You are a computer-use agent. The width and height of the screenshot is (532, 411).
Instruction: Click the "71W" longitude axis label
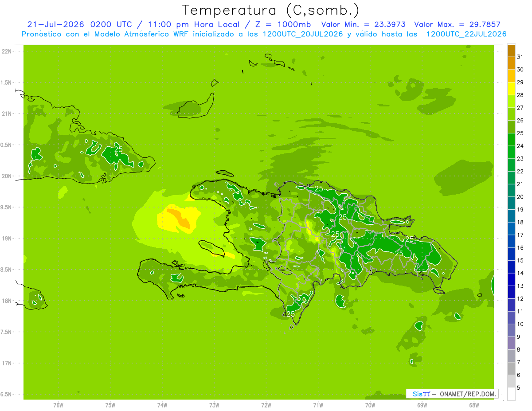tap(318, 405)
